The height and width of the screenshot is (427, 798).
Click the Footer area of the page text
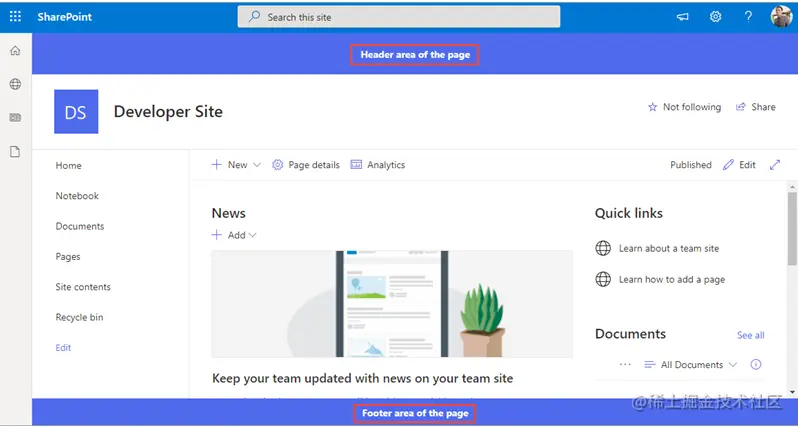coord(415,413)
